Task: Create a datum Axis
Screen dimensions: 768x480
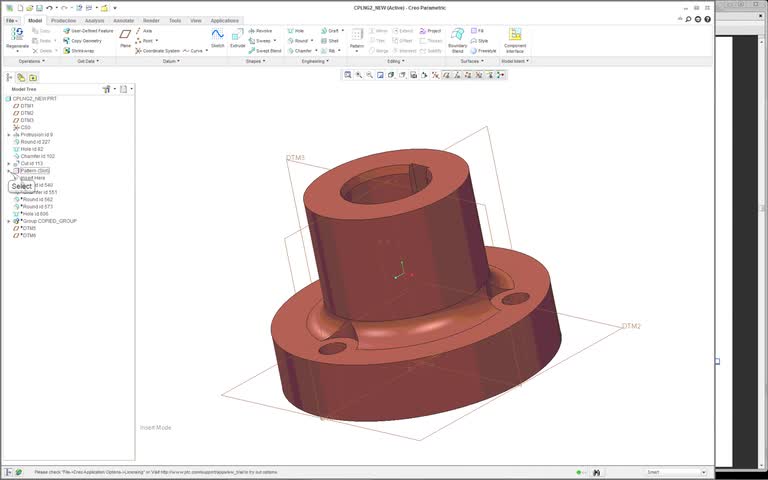Action: (144, 31)
